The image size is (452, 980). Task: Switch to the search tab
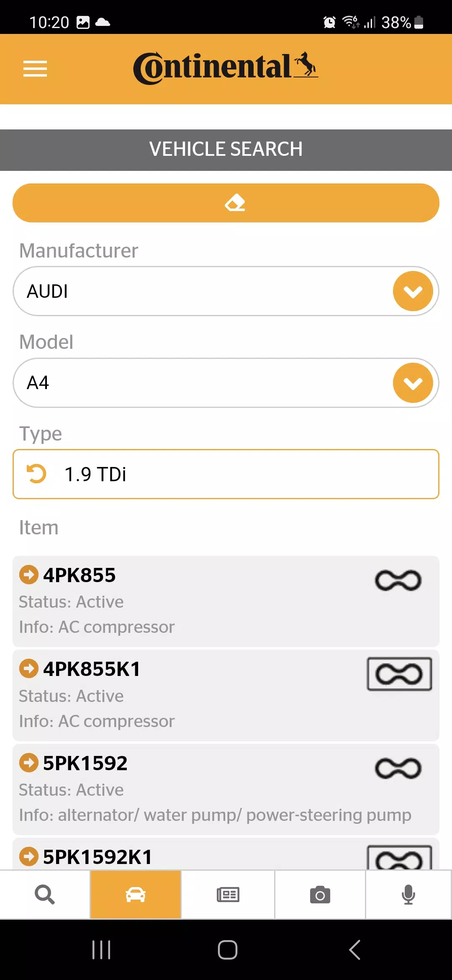tap(45, 895)
